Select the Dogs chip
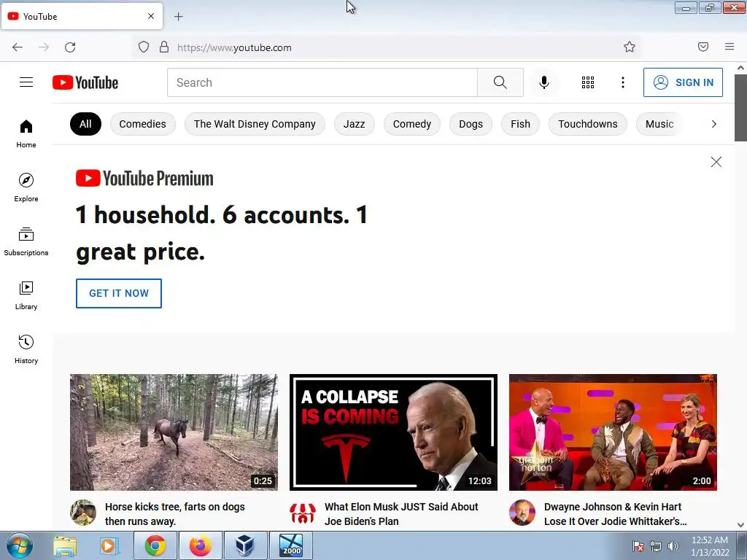The image size is (747, 560). [x=471, y=124]
